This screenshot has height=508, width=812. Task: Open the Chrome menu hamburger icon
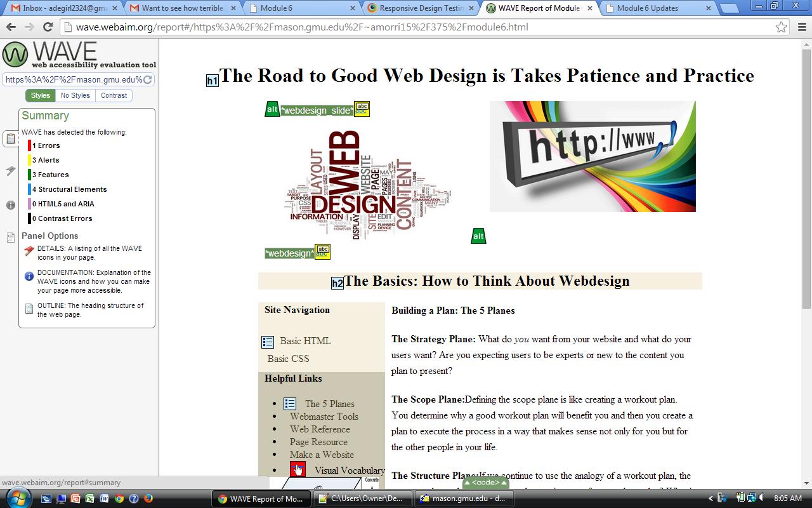[x=802, y=27]
